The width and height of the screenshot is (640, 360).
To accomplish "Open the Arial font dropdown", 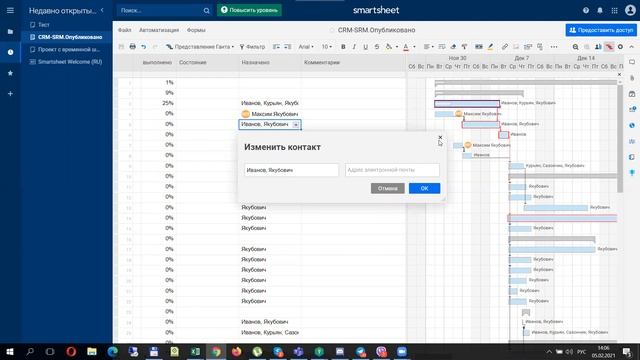I will click(306, 47).
